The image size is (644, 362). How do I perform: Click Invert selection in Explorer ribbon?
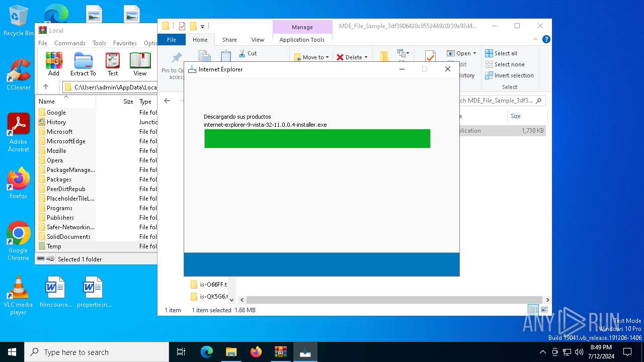509,75
